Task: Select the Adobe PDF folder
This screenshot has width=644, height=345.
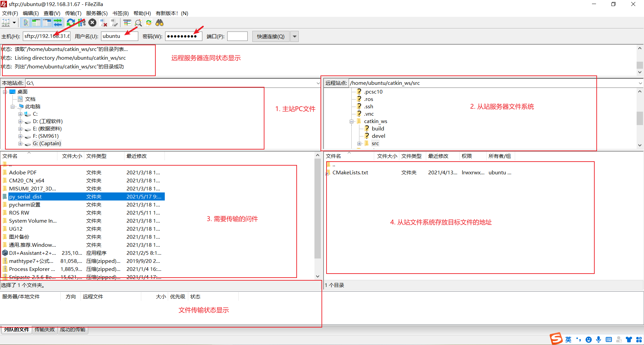Action: 22,173
